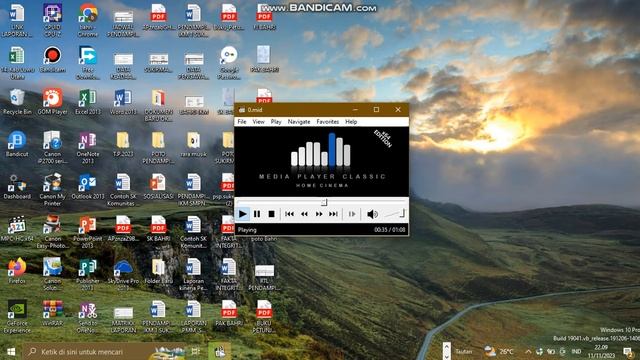The height and width of the screenshot is (360, 640).
Task: Select the GeForce Experience icon
Action: tap(17, 317)
